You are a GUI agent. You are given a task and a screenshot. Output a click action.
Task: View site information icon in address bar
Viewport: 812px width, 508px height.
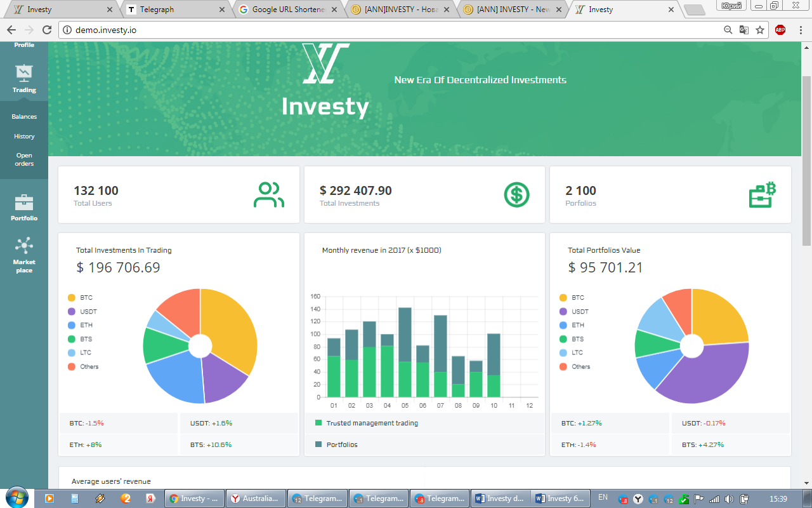(67, 30)
